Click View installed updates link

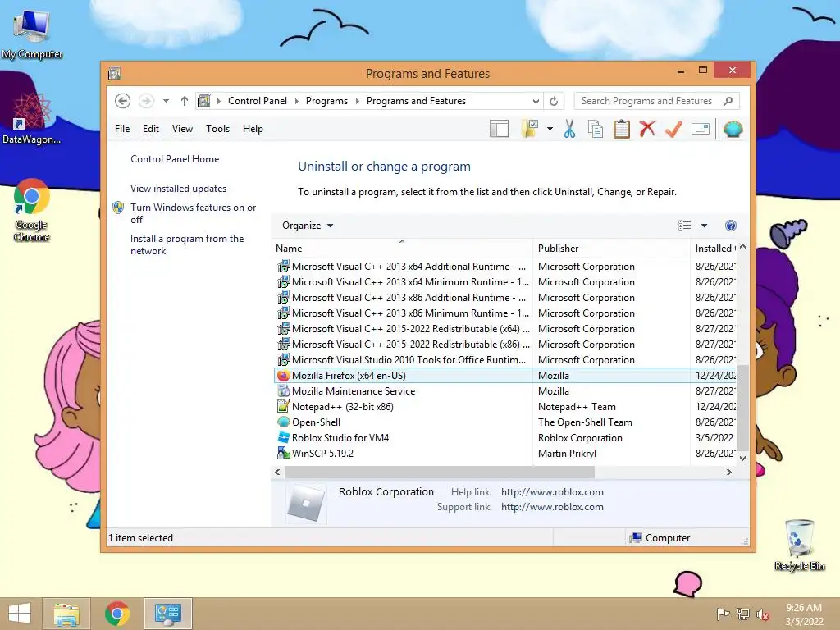click(178, 189)
